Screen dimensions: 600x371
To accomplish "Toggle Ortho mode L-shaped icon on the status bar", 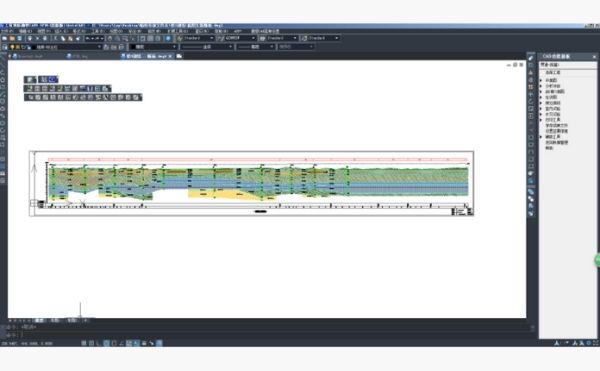I will [x=99, y=343].
